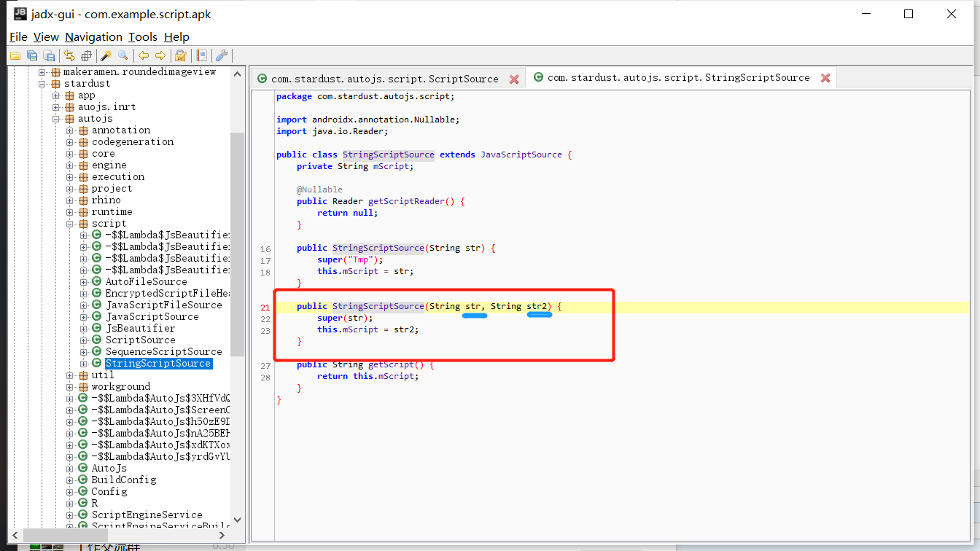Expand the annotation package node
The image size is (980, 551).
(70, 130)
